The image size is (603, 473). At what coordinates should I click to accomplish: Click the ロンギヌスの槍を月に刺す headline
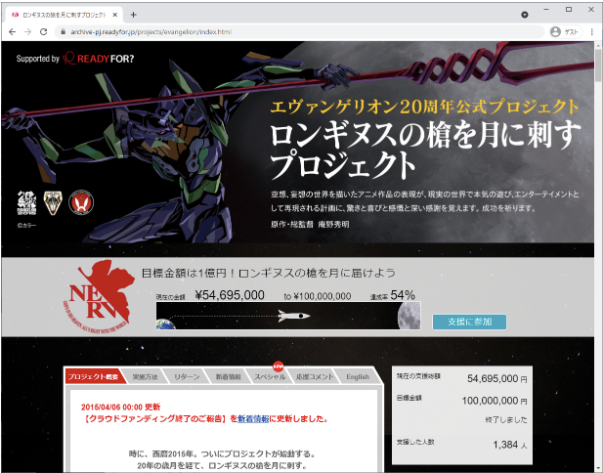click(425, 136)
